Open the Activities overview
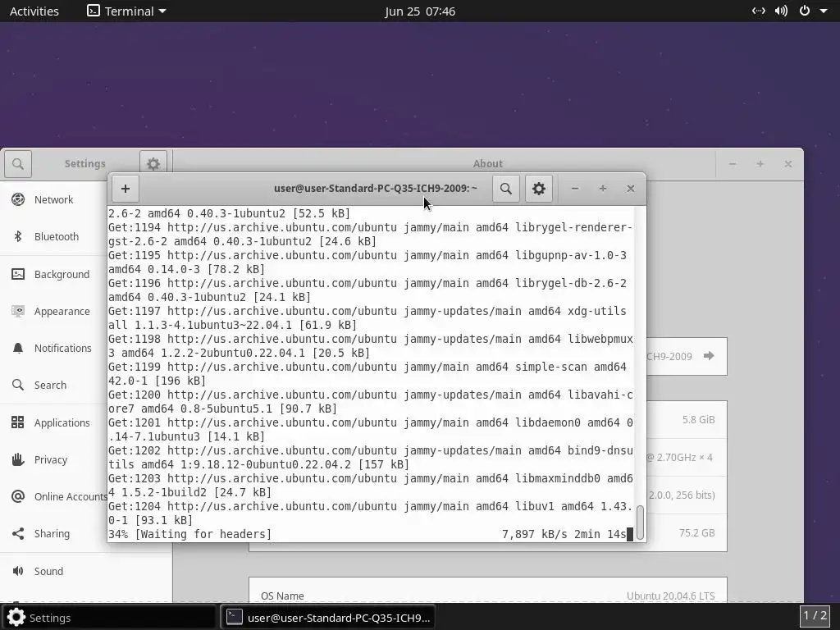The image size is (840, 630). coord(34,11)
